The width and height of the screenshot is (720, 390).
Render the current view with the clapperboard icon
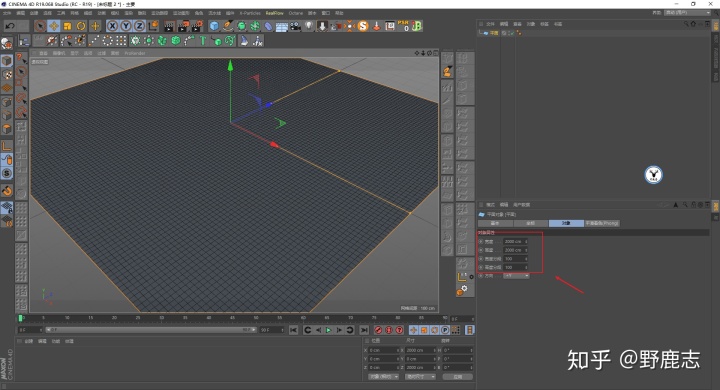coord(169,26)
